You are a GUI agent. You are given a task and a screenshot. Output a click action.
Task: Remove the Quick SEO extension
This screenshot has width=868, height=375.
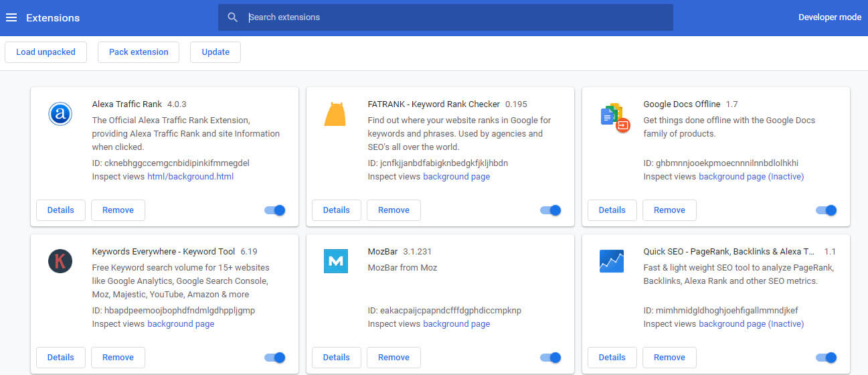pos(669,358)
